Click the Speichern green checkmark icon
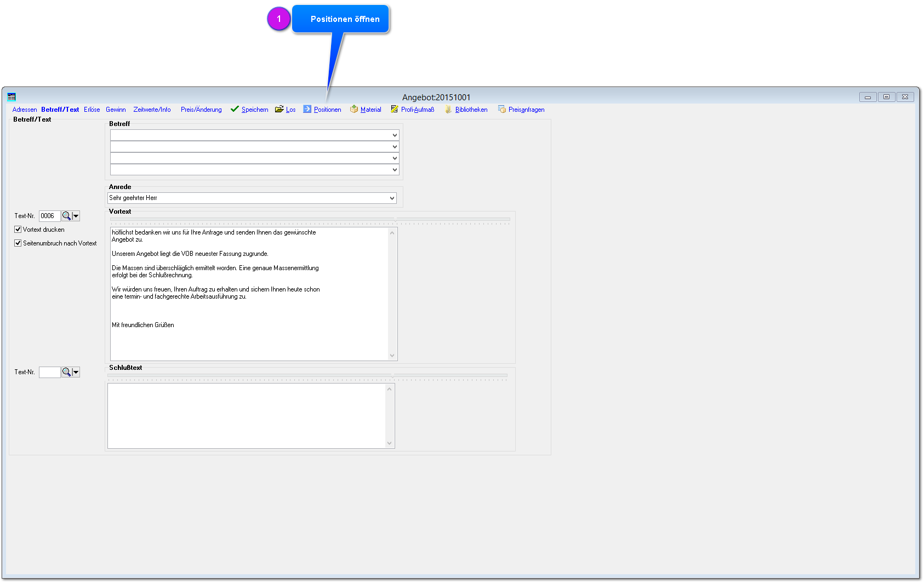The width and height of the screenshot is (924, 583). [235, 109]
